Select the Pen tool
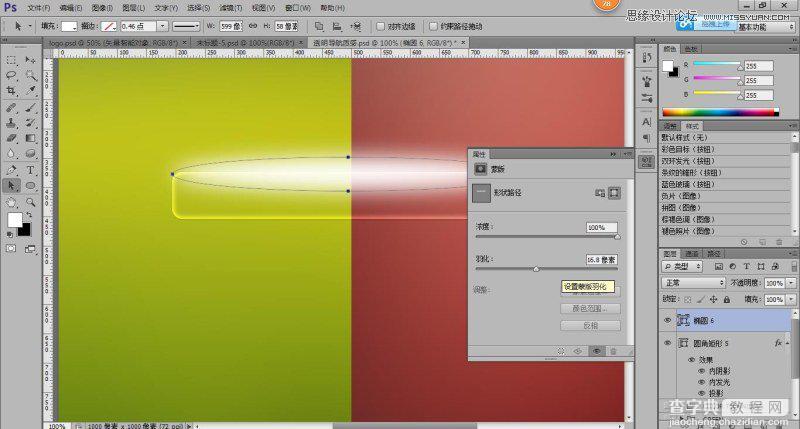Screen dimensions: 800x429 [x=11, y=170]
